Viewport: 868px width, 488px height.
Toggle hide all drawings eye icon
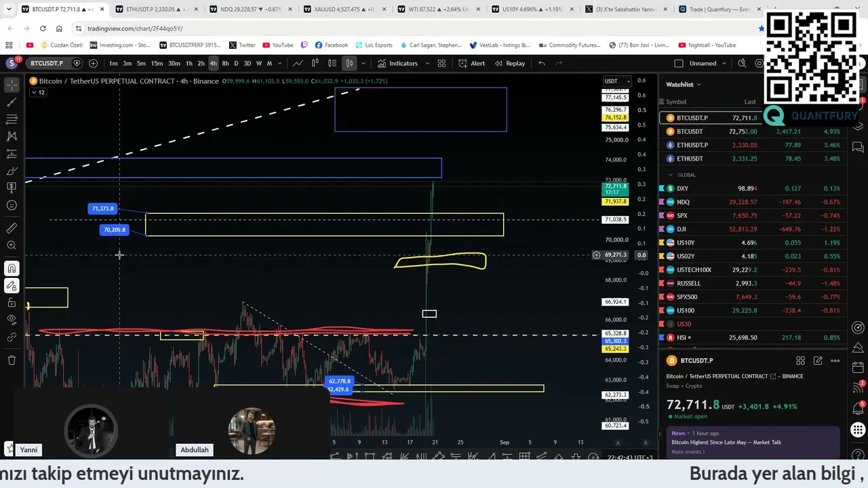12,319
